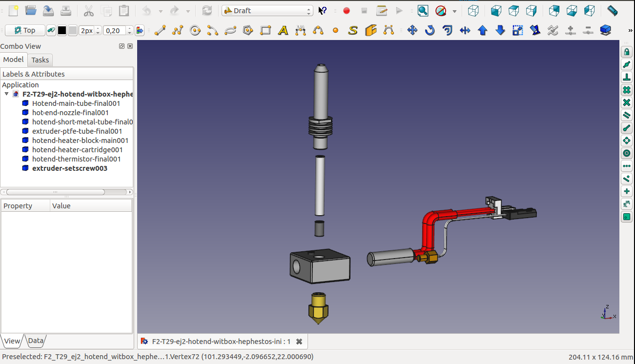Toggle the snap lock button

click(x=627, y=52)
